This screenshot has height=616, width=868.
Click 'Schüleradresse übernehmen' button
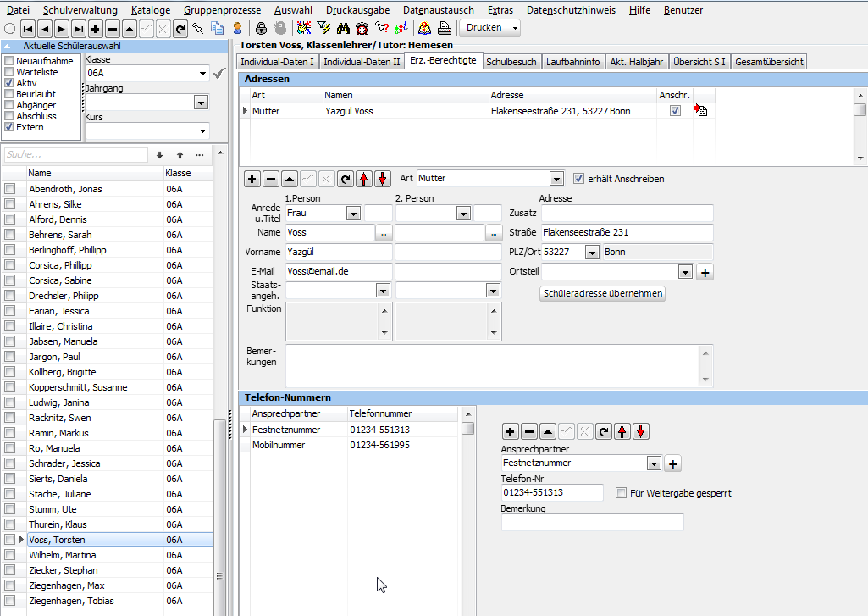point(603,294)
